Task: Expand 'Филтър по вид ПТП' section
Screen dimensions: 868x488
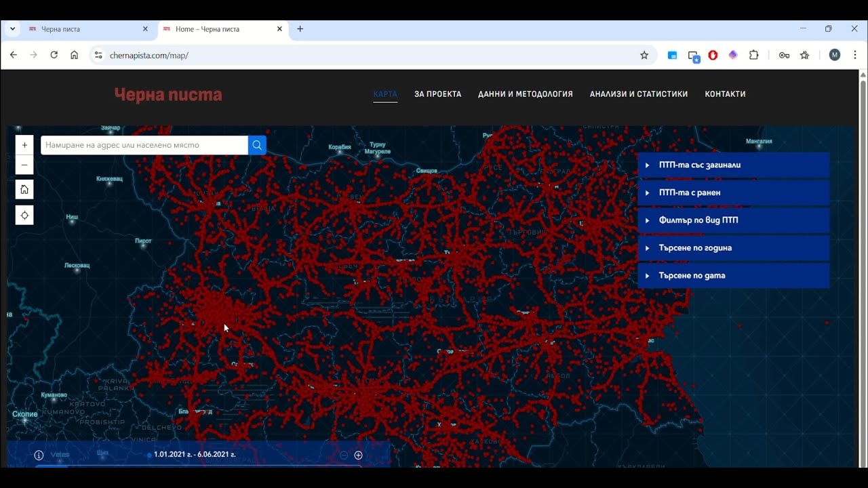Action: (733, 220)
